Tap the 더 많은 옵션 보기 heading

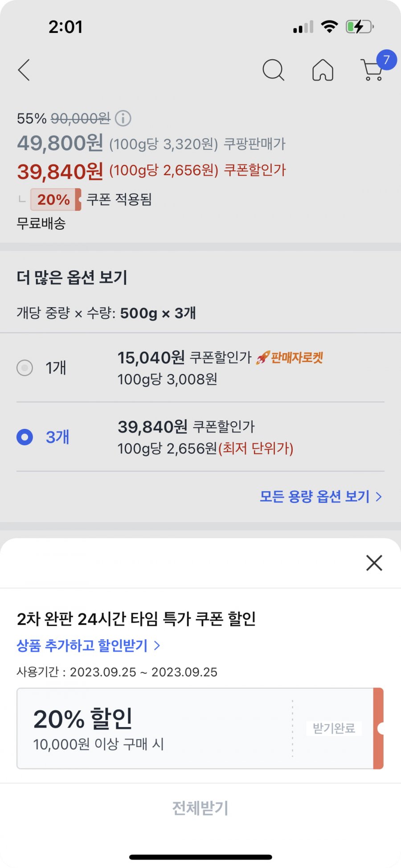tap(72, 277)
